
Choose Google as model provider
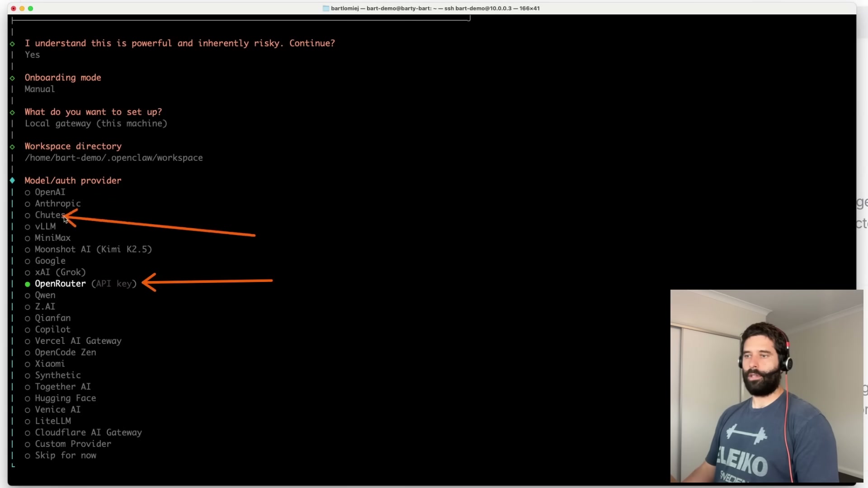(x=45, y=261)
